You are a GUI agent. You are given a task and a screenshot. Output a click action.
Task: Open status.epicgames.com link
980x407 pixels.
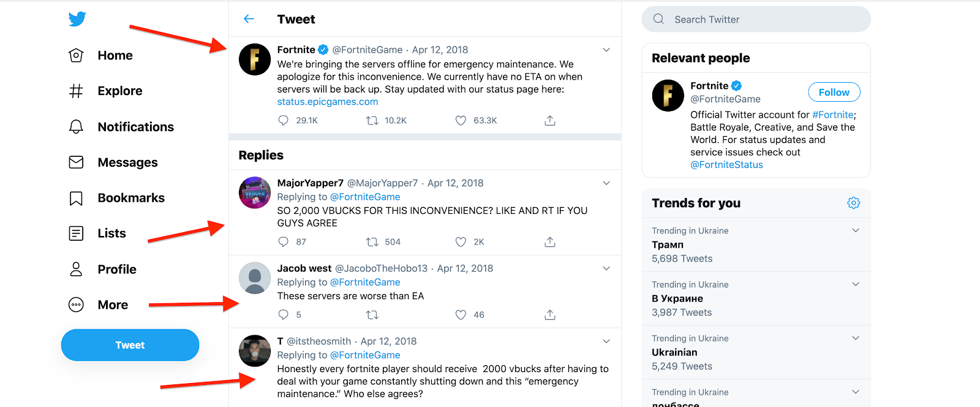click(x=328, y=102)
